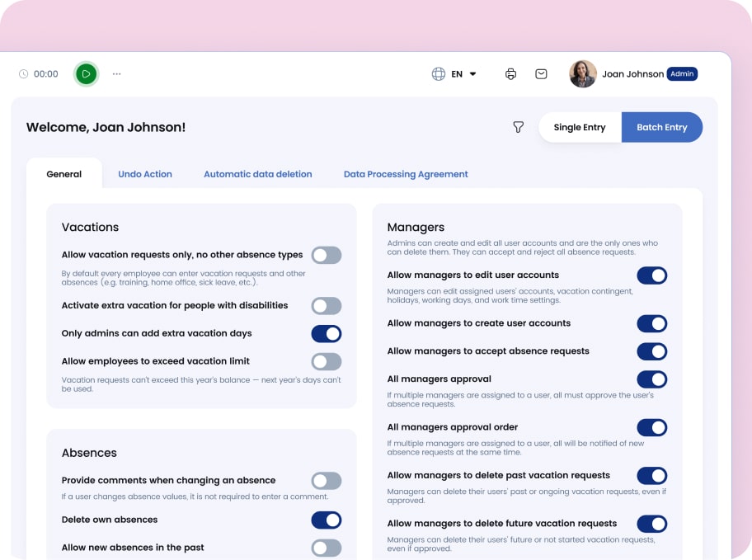This screenshot has height=560, width=752.
Task: Start the timer with the green play button
Action: pos(86,74)
